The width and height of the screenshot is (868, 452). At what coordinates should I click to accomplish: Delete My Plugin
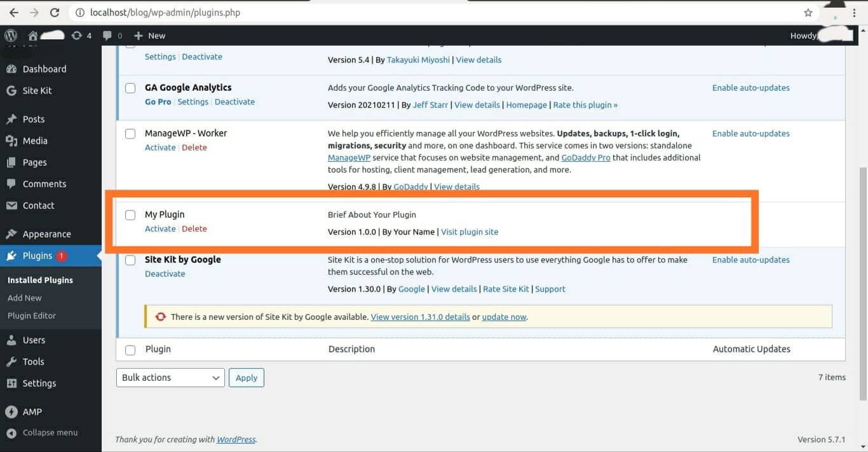(x=194, y=229)
